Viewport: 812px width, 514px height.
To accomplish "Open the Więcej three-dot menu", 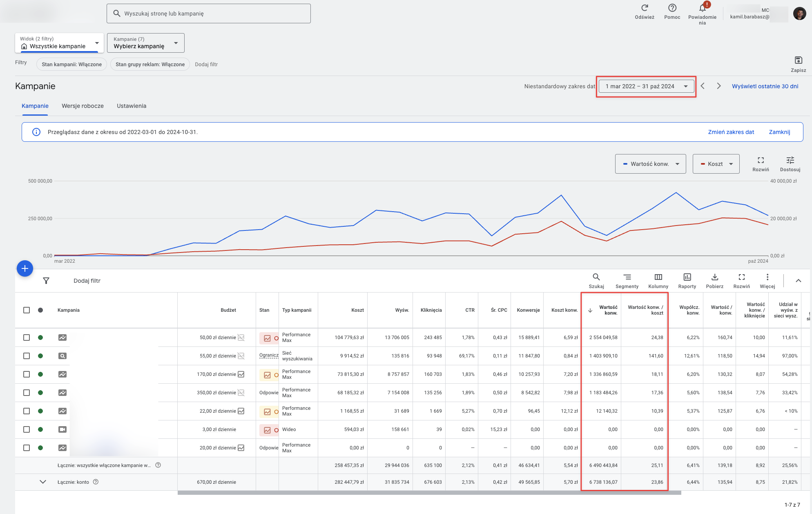I will pos(767,277).
